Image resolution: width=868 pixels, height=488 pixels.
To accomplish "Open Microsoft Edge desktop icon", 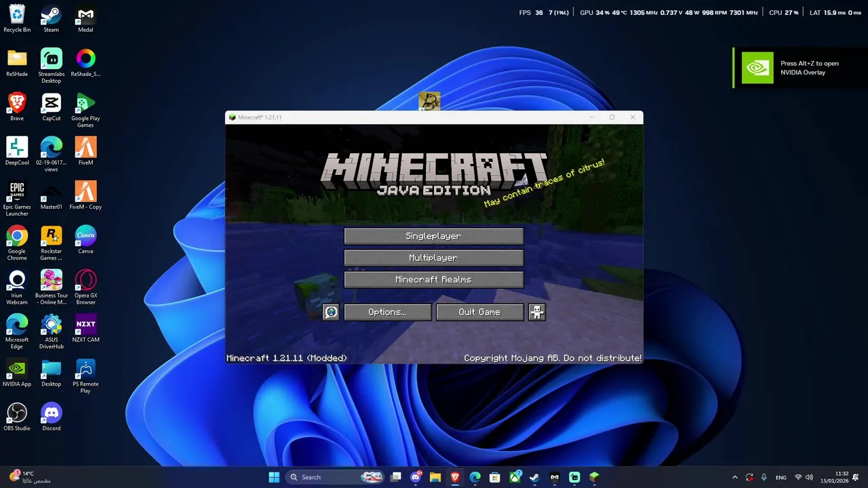I will (x=17, y=331).
